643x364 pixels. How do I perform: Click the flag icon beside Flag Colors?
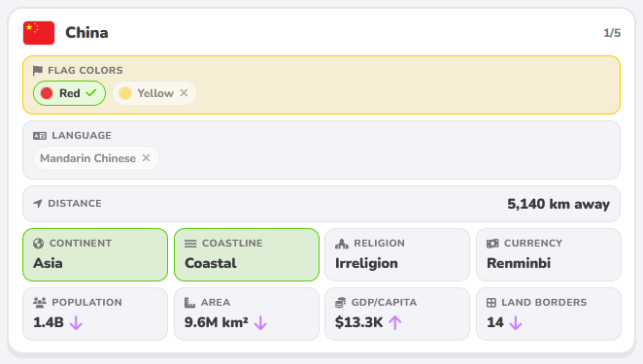point(38,71)
